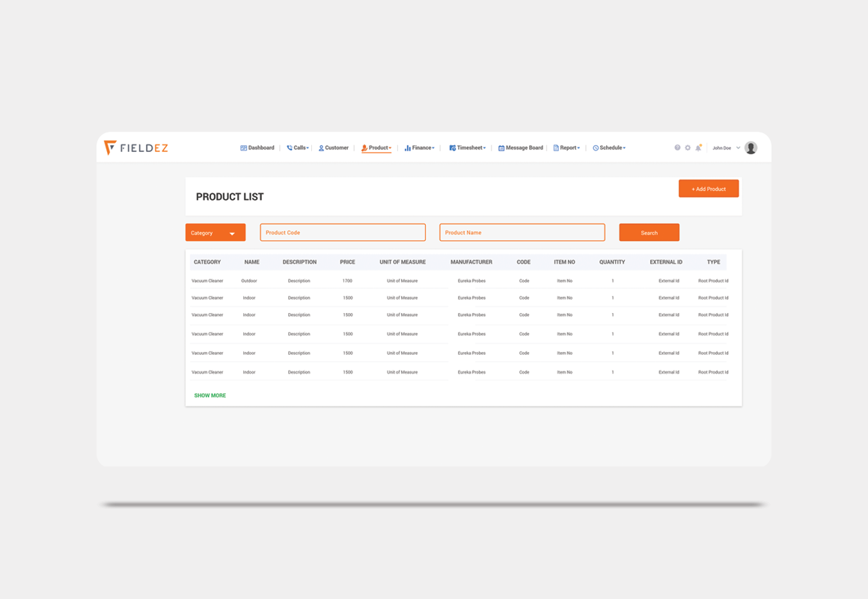This screenshot has height=599, width=868.
Task: Open notifications bell icon
Action: (698, 148)
